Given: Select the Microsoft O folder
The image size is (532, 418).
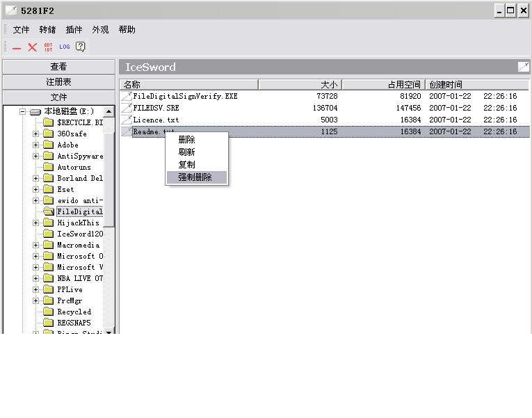Looking at the screenshot, I should [x=80, y=256].
